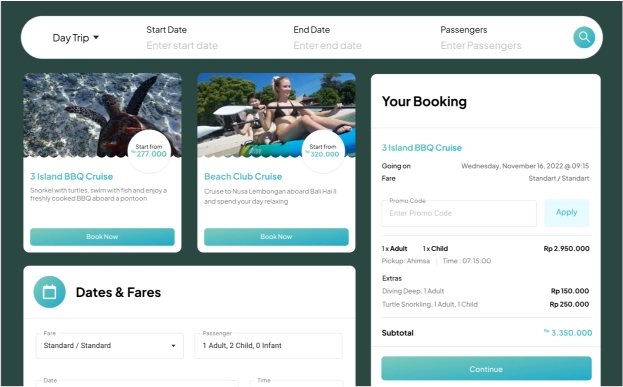Book Now for 3 Island BBQ Cruise
The image size is (623, 387).
tap(102, 237)
